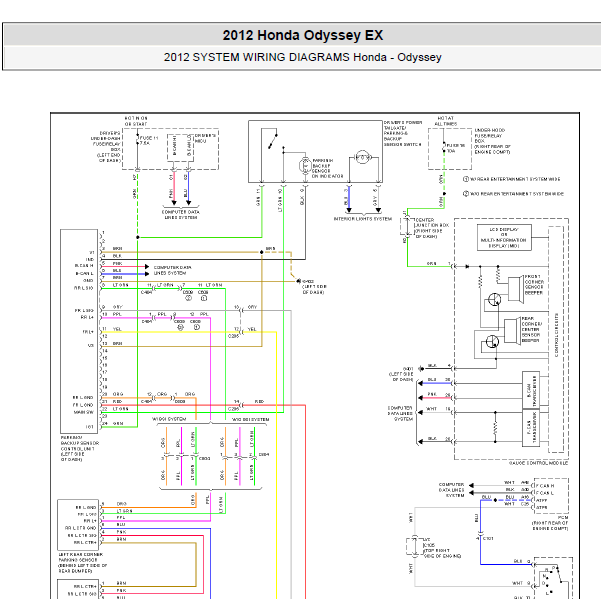Click note 1 'W/ REAR ENTERTAINMENT SYSTEM'
This screenshot has height=599, width=601.
coord(511,179)
